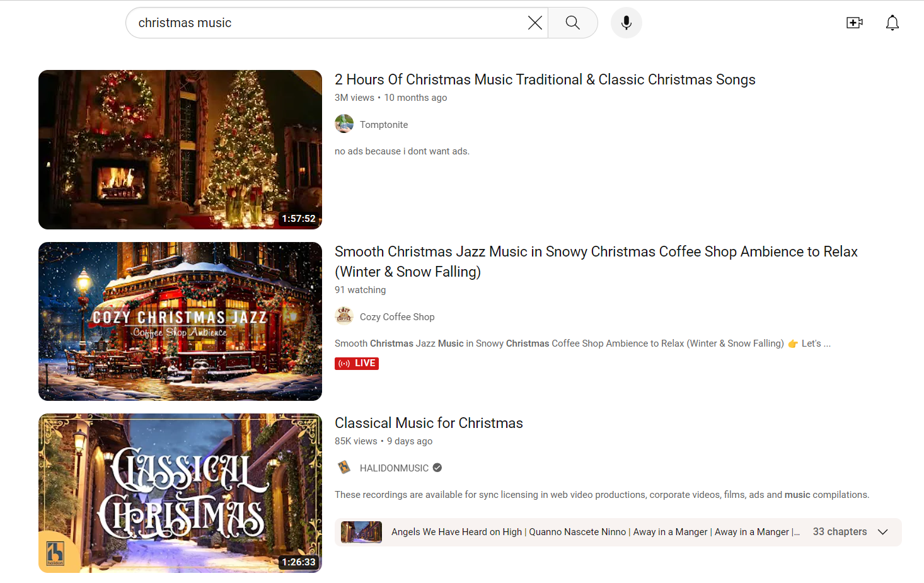The height and width of the screenshot is (583, 924).
Task: Go to the Tomptonite channel name
Action: click(384, 125)
